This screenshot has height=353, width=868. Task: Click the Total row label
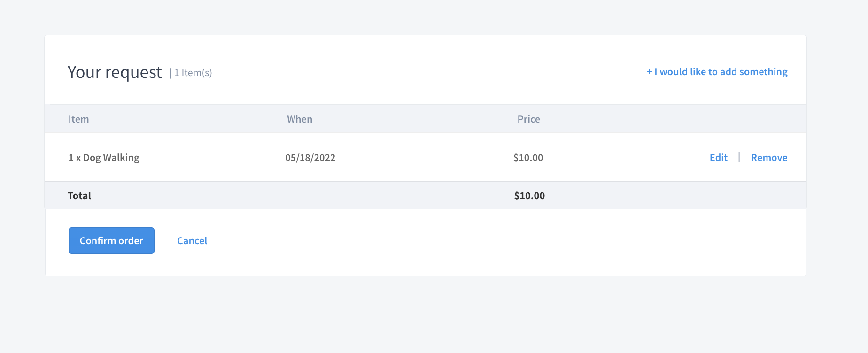point(79,196)
